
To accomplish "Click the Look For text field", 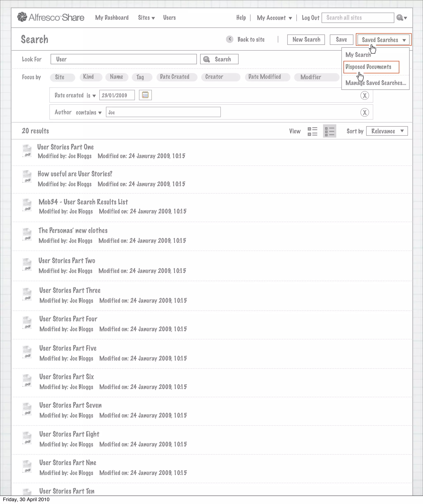I will (124, 59).
